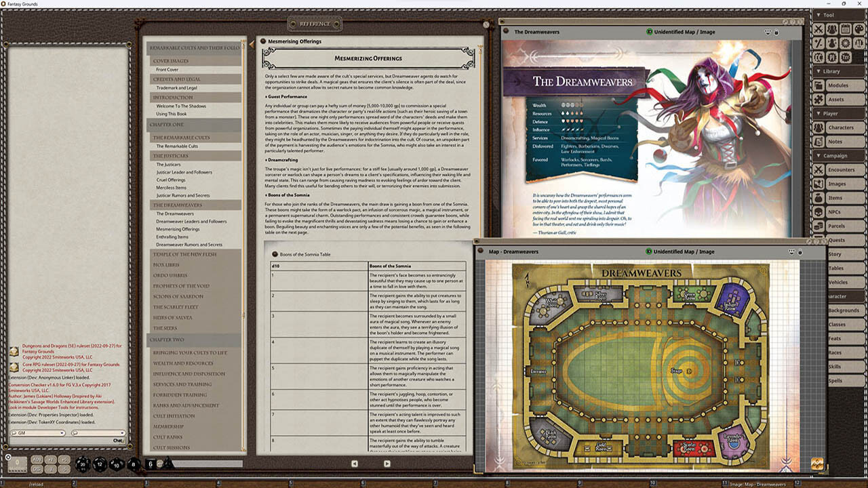Select the crossed swords icon in Tool panel
This screenshot has width=868, height=488.
point(818,28)
